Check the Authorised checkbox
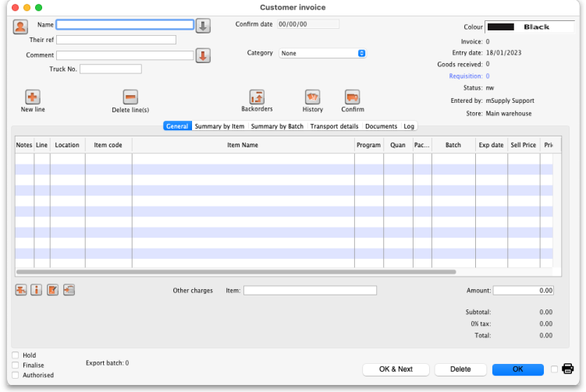This screenshot has height=392, width=586. coord(16,375)
